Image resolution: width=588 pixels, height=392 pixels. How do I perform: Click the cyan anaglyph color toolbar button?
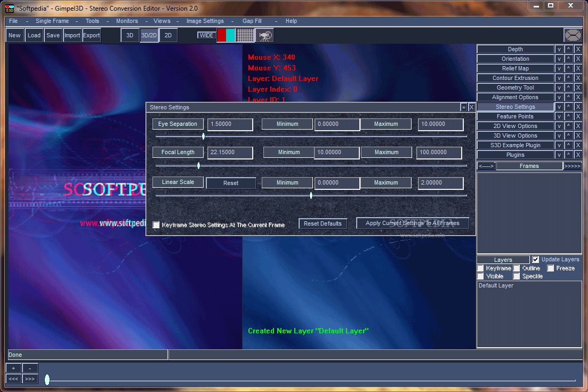pos(230,35)
